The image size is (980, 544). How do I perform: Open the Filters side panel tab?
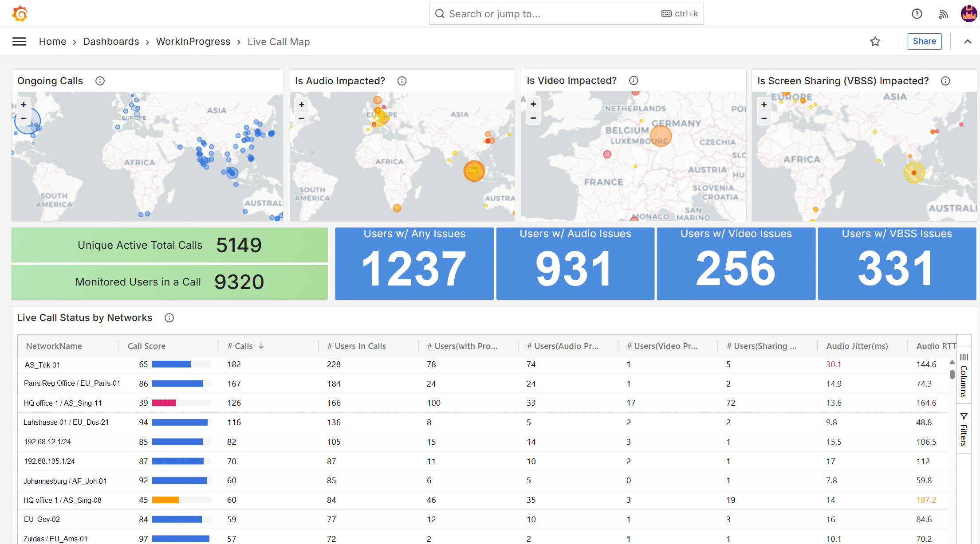click(x=964, y=429)
